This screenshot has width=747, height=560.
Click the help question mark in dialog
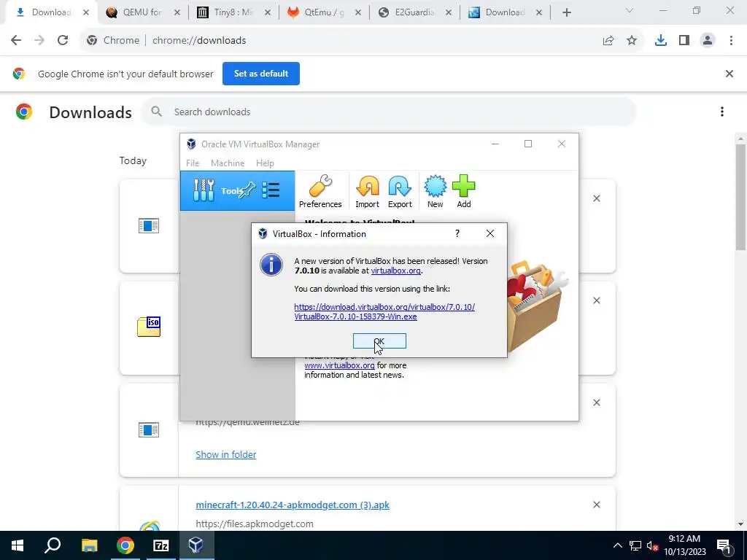click(457, 233)
